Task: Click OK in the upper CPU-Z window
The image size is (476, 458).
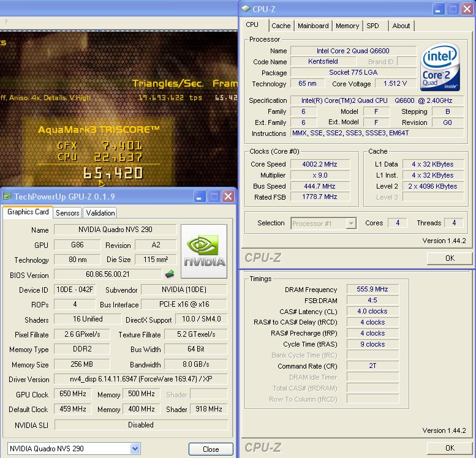Action: [450, 258]
